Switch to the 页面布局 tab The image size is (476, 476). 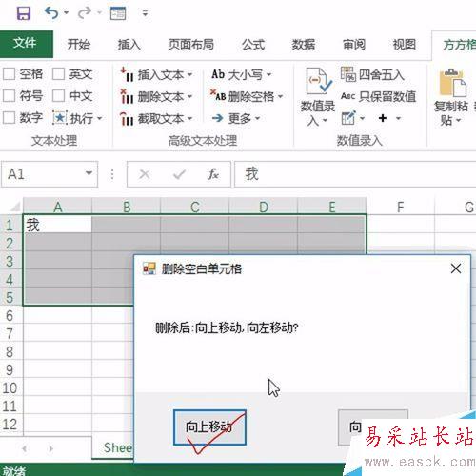191,44
